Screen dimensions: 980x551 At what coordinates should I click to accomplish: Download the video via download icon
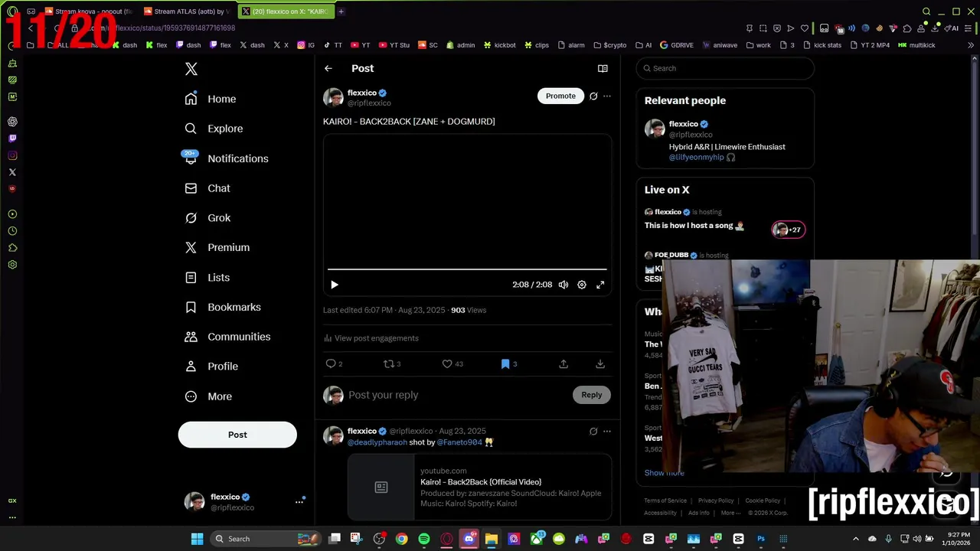pyautogui.click(x=600, y=364)
